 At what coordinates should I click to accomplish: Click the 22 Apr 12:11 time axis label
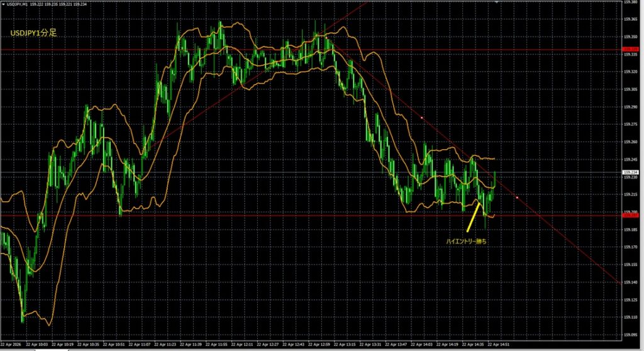click(242, 345)
